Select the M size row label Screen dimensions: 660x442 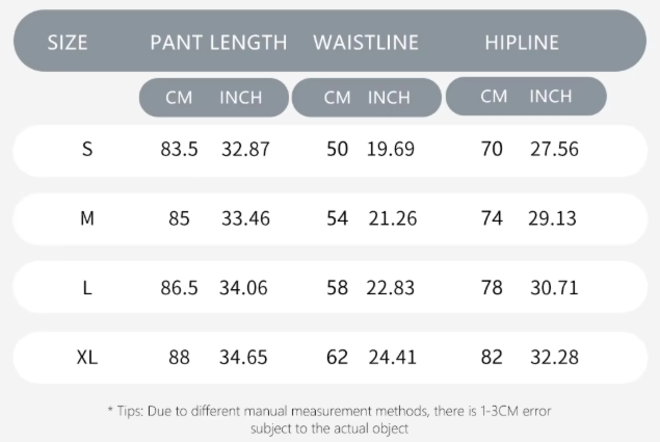87,218
